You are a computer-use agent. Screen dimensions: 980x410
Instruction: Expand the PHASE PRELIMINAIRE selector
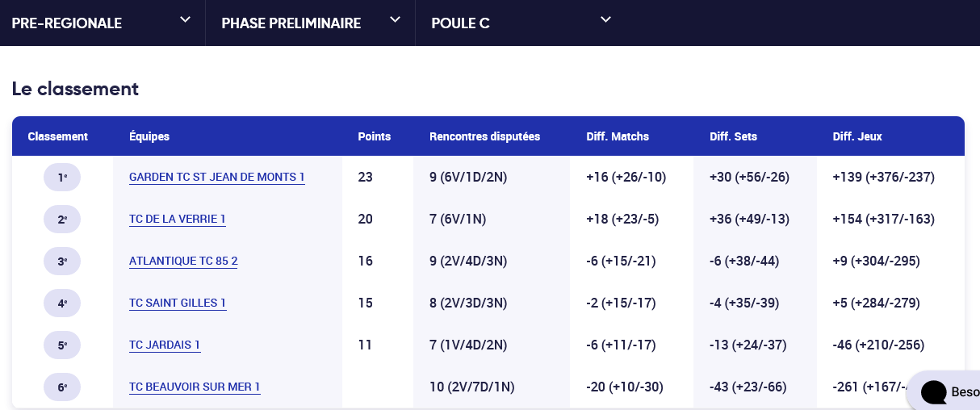pyautogui.click(x=310, y=23)
